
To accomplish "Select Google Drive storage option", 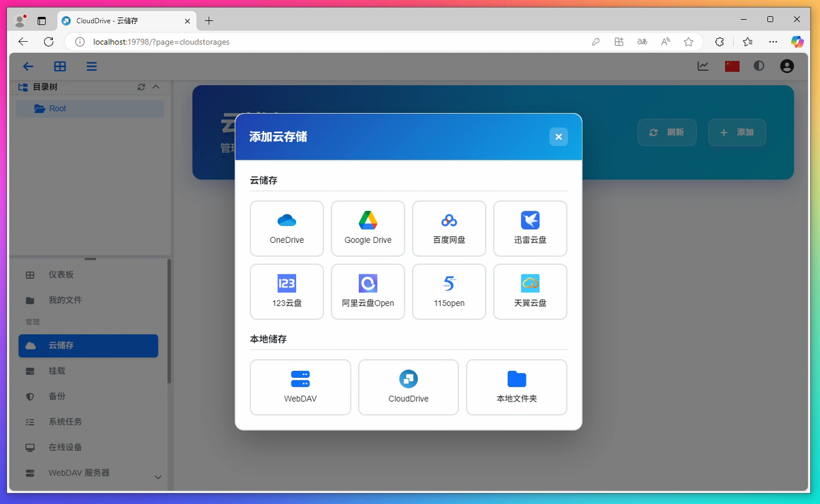I will click(x=368, y=228).
